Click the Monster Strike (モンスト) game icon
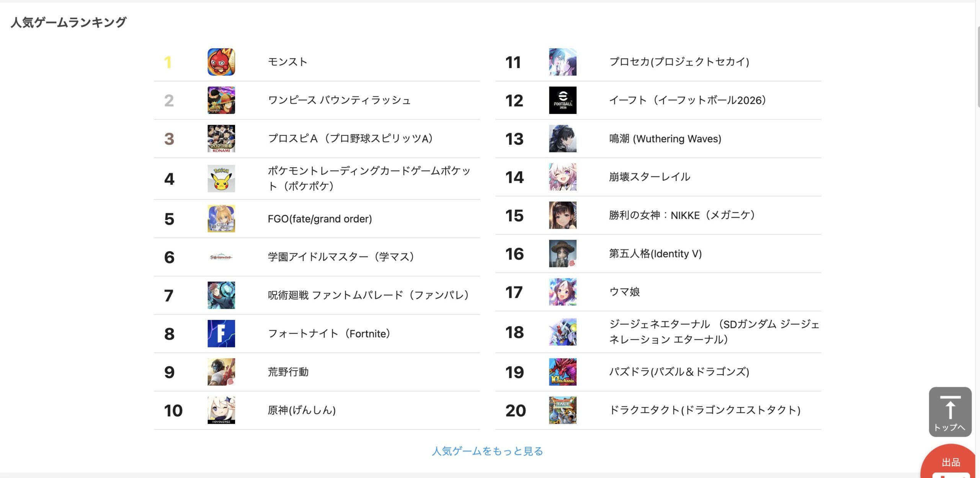Screen dimensions: 980x478 [221, 62]
